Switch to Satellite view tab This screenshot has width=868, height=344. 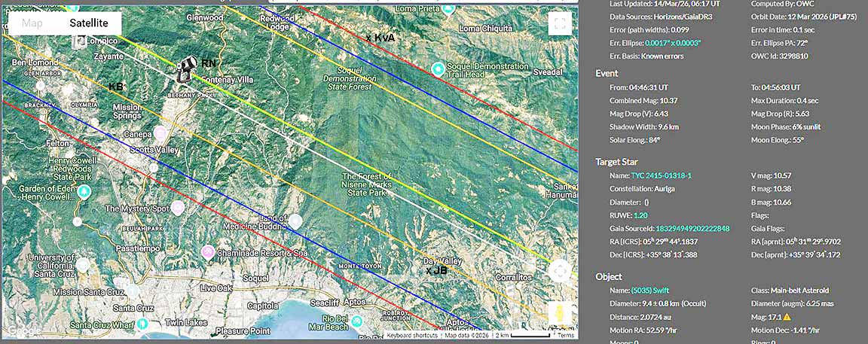pos(89,23)
